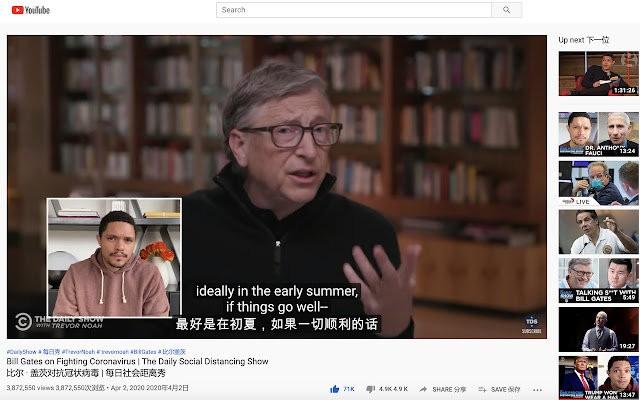
Task: Share the video using Share button
Action: [x=432, y=388]
